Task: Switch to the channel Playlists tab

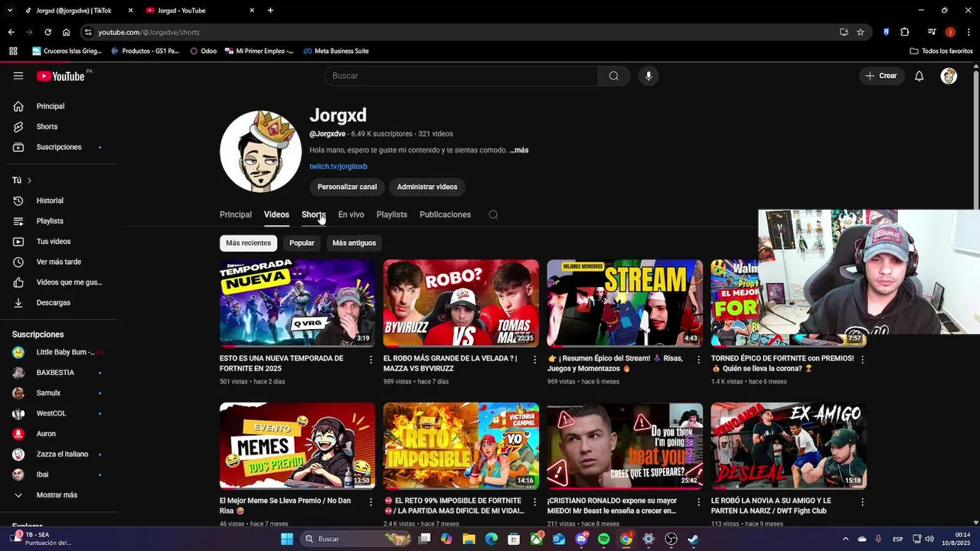Action: [392, 214]
